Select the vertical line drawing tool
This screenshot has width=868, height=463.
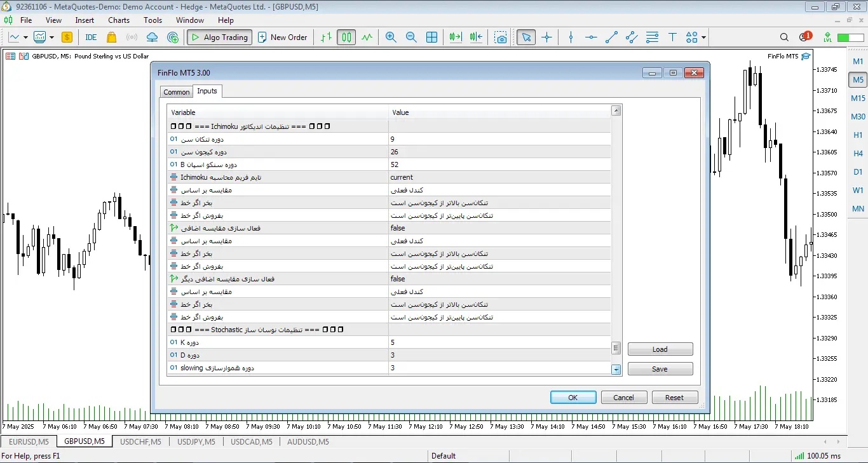pyautogui.click(x=571, y=37)
